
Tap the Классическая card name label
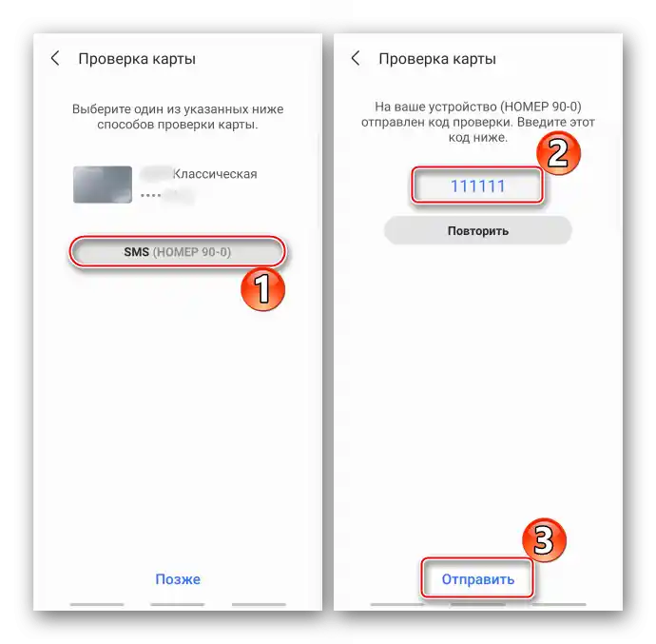(x=215, y=174)
